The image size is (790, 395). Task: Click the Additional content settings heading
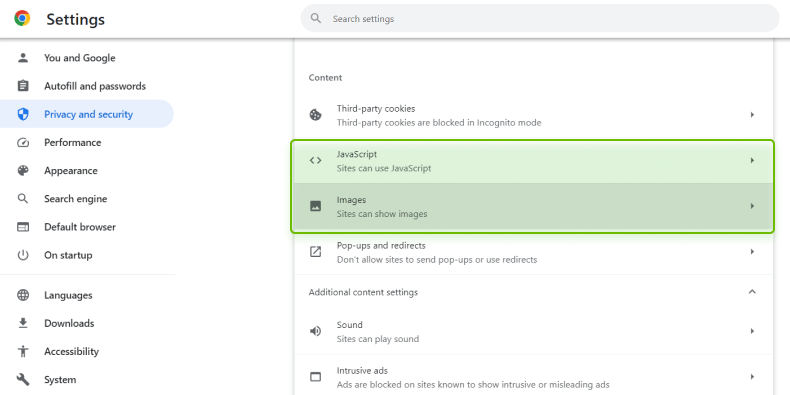(363, 292)
